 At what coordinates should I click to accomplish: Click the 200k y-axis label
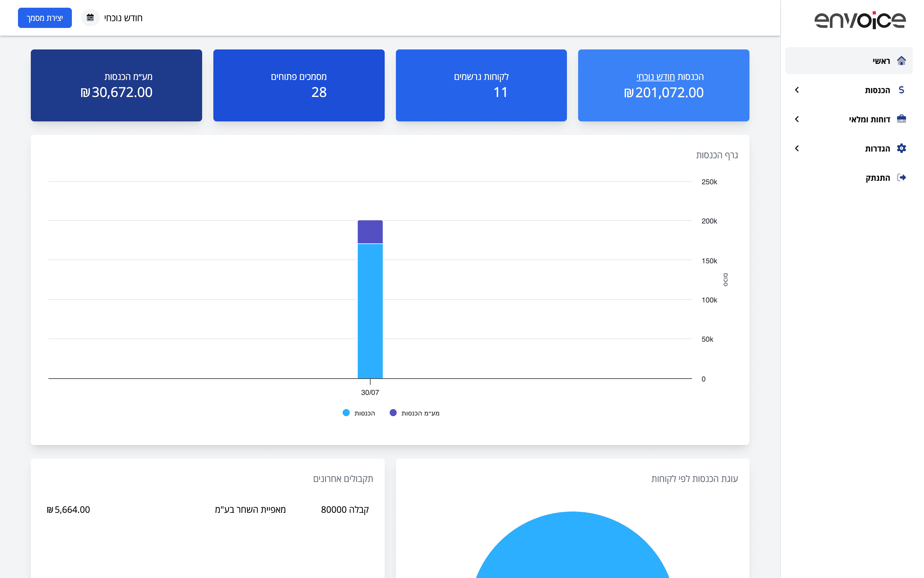[709, 221]
